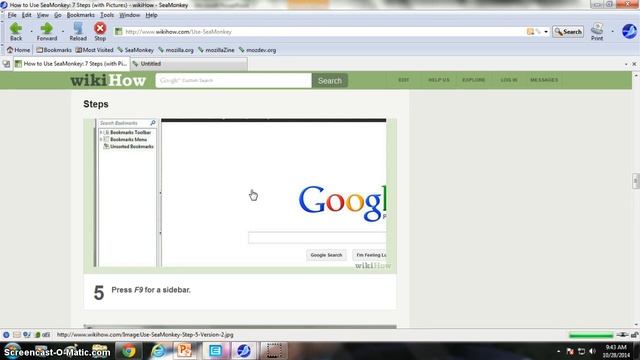Screen dimensions: 640x360
Task: Click MESSAGES in wikiHow header
Action: [544, 80]
